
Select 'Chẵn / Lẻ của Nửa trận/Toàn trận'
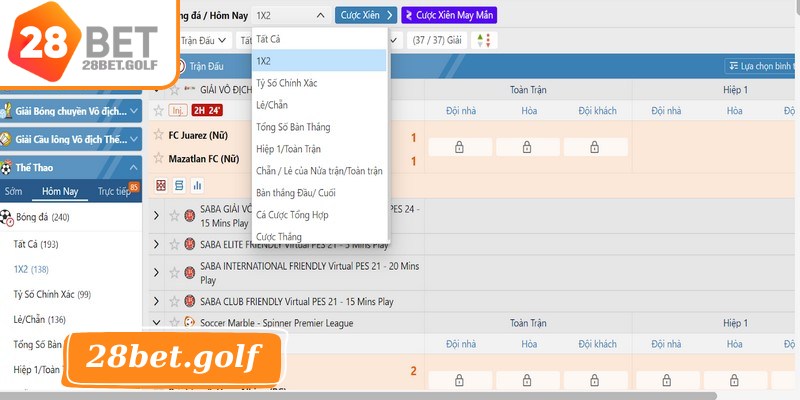click(x=319, y=171)
